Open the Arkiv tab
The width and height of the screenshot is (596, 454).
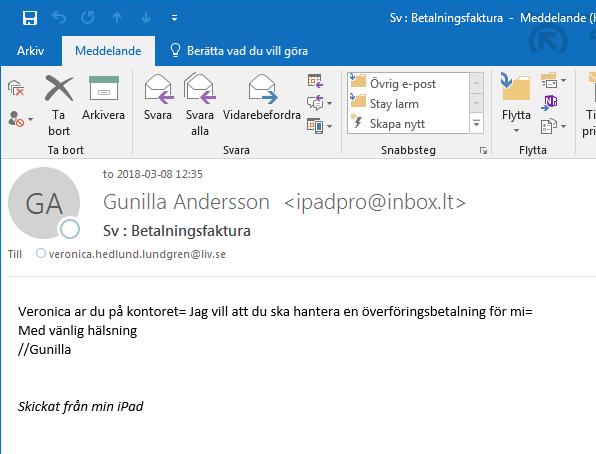pyautogui.click(x=30, y=51)
